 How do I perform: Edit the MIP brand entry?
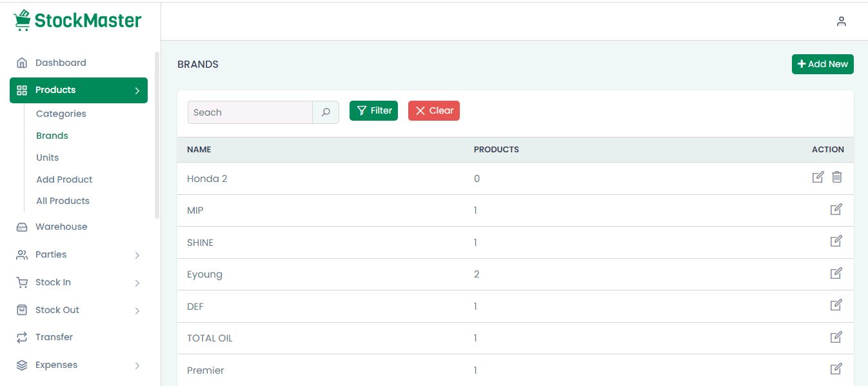[836, 209]
